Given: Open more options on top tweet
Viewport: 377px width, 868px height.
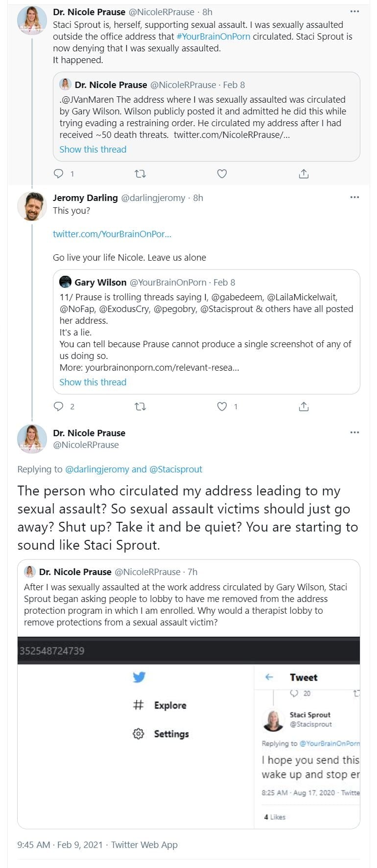Looking at the screenshot, I should [x=354, y=12].
